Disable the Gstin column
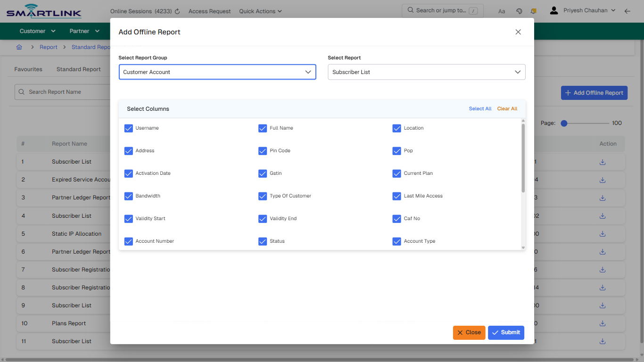The height and width of the screenshot is (362, 644). click(x=263, y=173)
